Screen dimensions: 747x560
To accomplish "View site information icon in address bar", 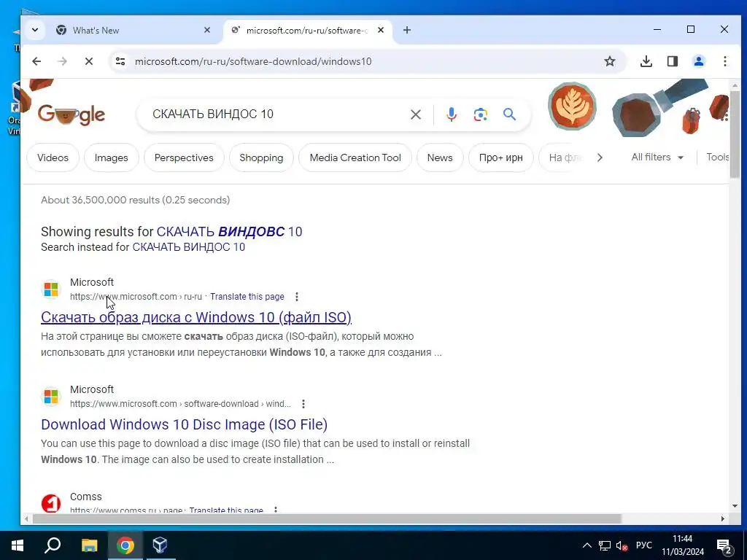I will tap(120, 61).
